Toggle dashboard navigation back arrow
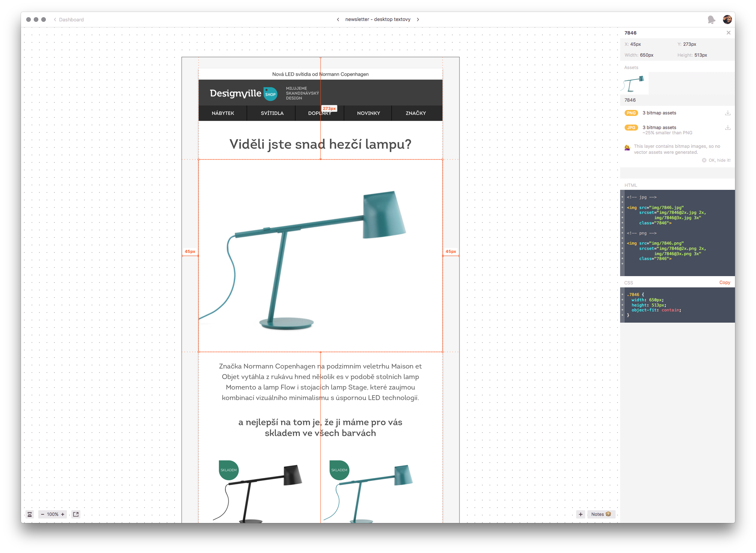This screenshot has width=756, height=553. [x=54, y=19]
